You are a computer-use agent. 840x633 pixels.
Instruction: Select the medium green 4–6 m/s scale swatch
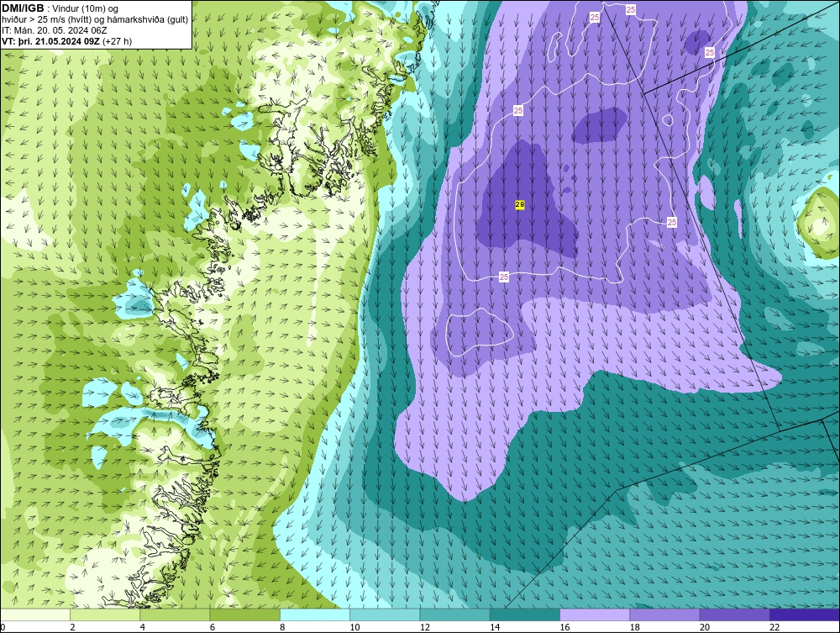click(x=175, y=615)
